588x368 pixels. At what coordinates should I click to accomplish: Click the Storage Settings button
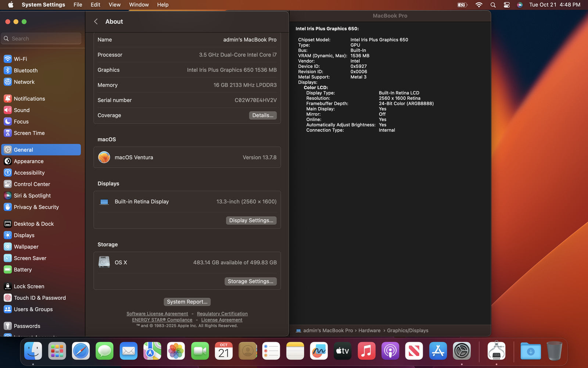(250, 282)
